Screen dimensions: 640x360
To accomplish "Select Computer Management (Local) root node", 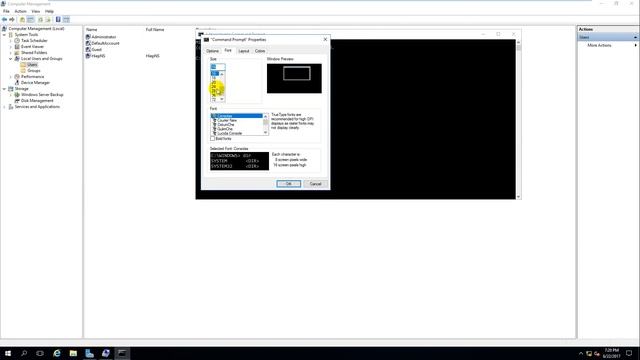I will [x=36, y=29].
